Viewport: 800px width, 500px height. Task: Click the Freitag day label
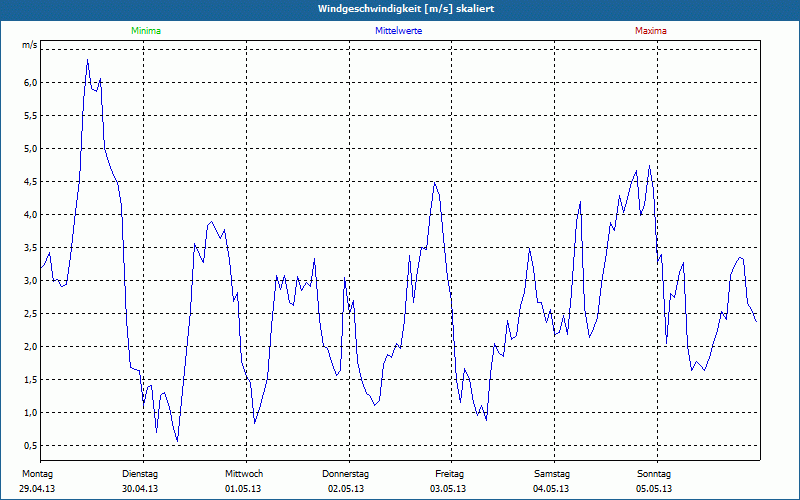(449, 474)
